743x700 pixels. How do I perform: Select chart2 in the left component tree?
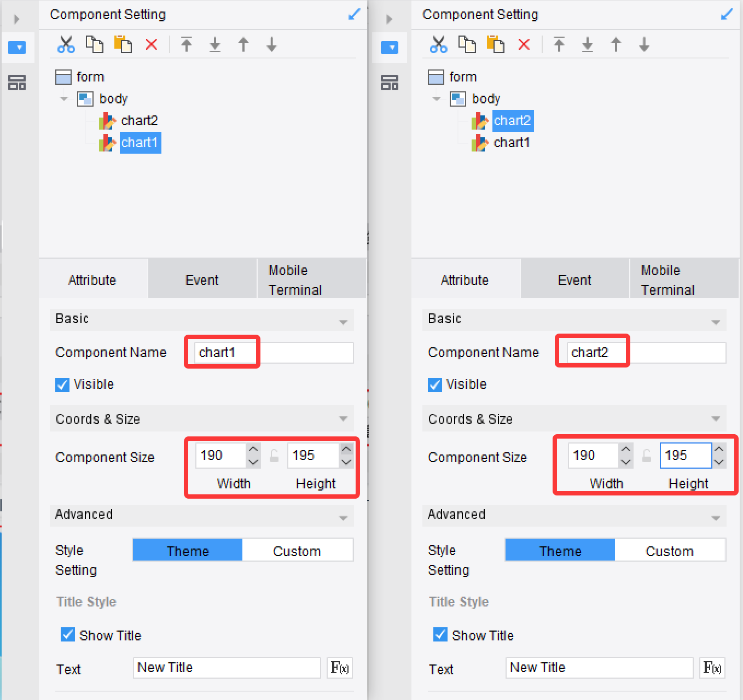pyautogui.click(x=140, y=120)
